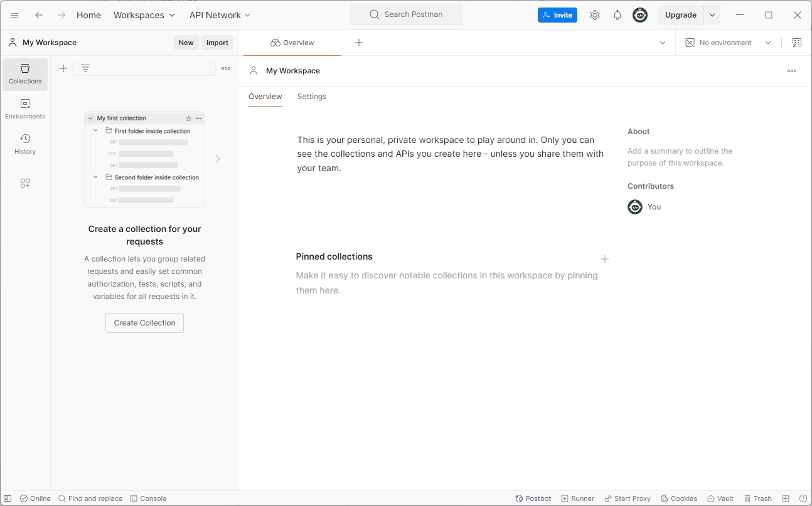Screen dimensions: 812x506
Task: Select the Collections sidebar icon
Action: click(25, 74)
